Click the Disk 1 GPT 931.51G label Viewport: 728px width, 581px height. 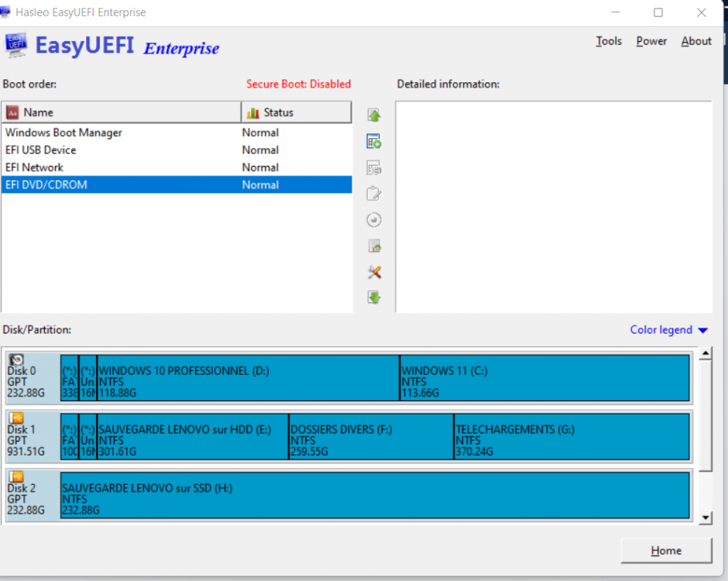coord(26,440)
